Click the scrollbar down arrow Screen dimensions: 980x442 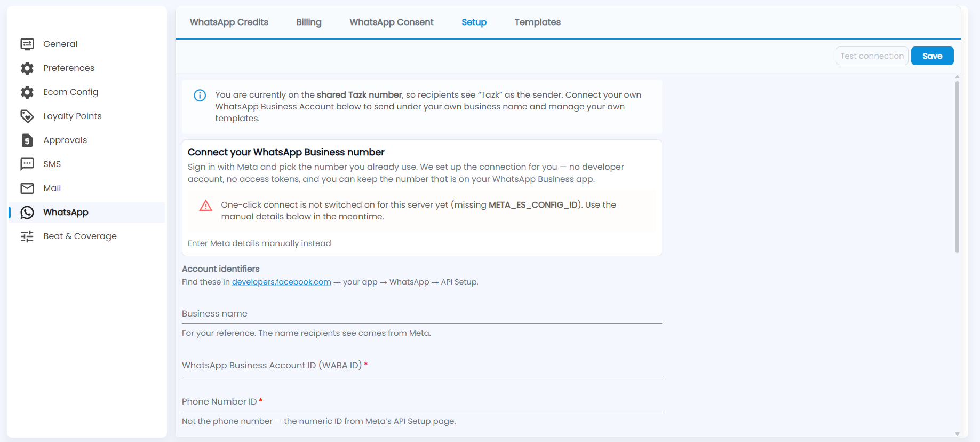[957, 434]
